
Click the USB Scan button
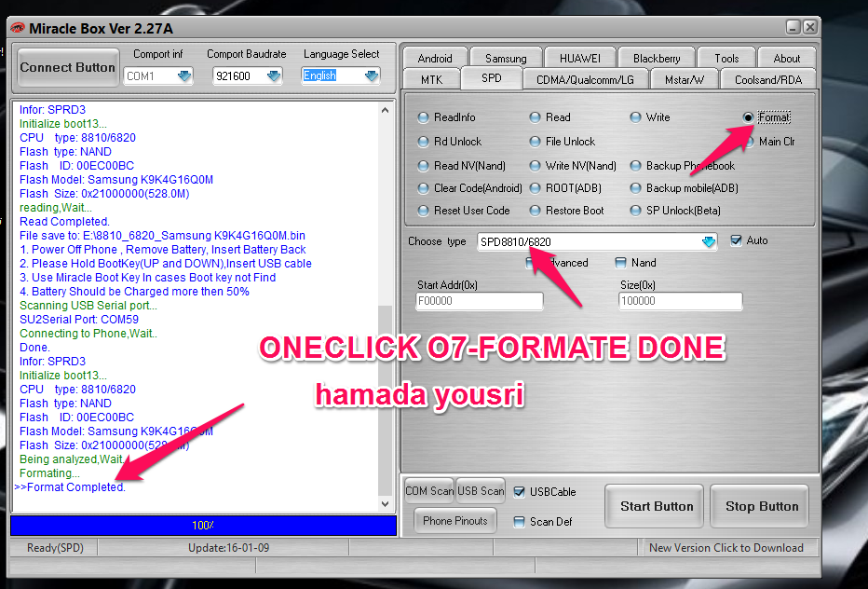(481, 491)
